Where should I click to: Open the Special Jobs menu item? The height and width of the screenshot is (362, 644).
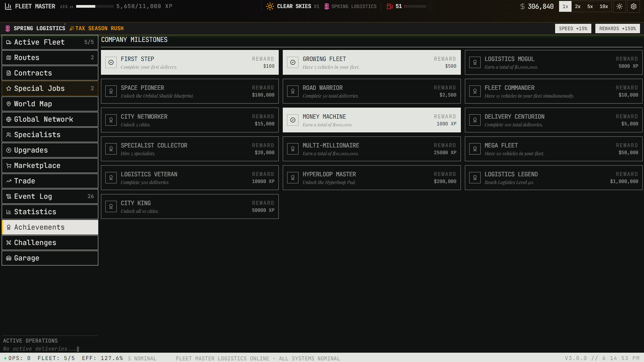[x=50, y=88]
